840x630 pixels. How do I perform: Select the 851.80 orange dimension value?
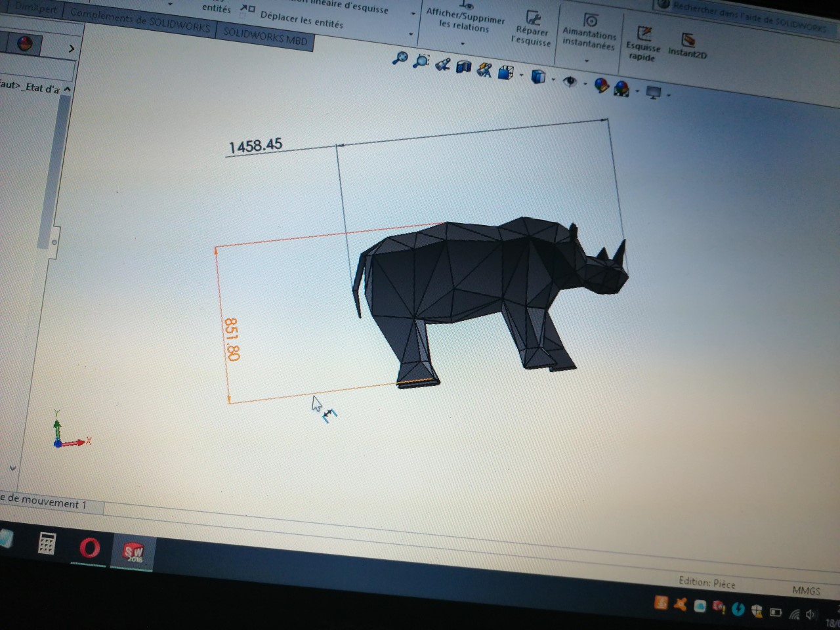(232, 339)
